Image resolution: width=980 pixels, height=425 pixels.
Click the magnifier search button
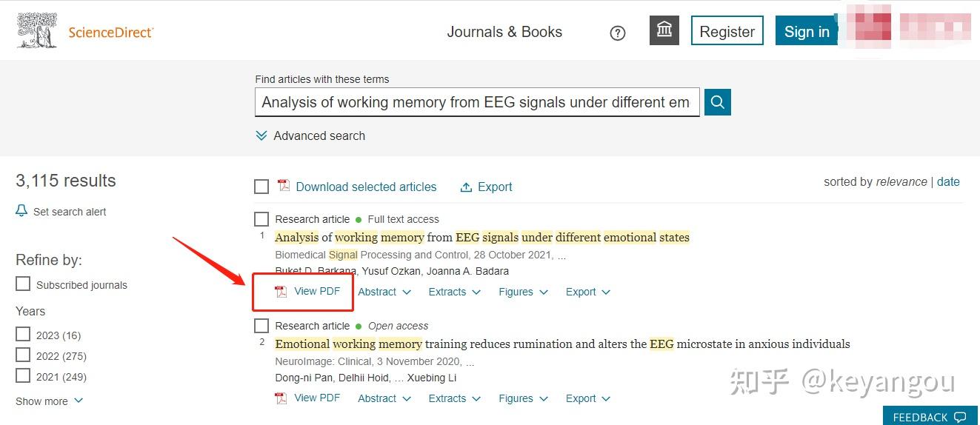(x=717, y=102)
